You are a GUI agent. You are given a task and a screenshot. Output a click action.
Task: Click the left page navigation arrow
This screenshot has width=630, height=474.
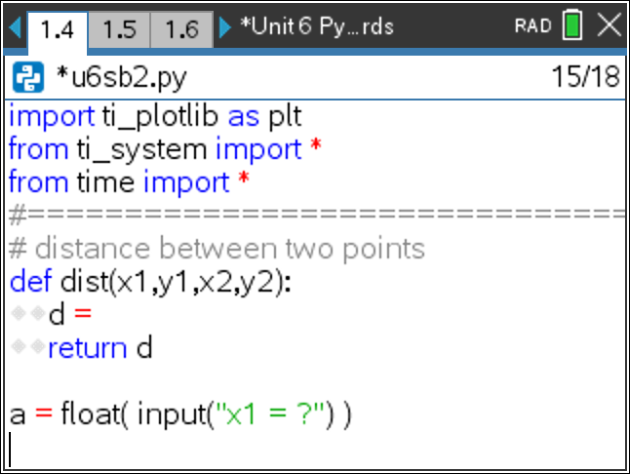(15, 27)
